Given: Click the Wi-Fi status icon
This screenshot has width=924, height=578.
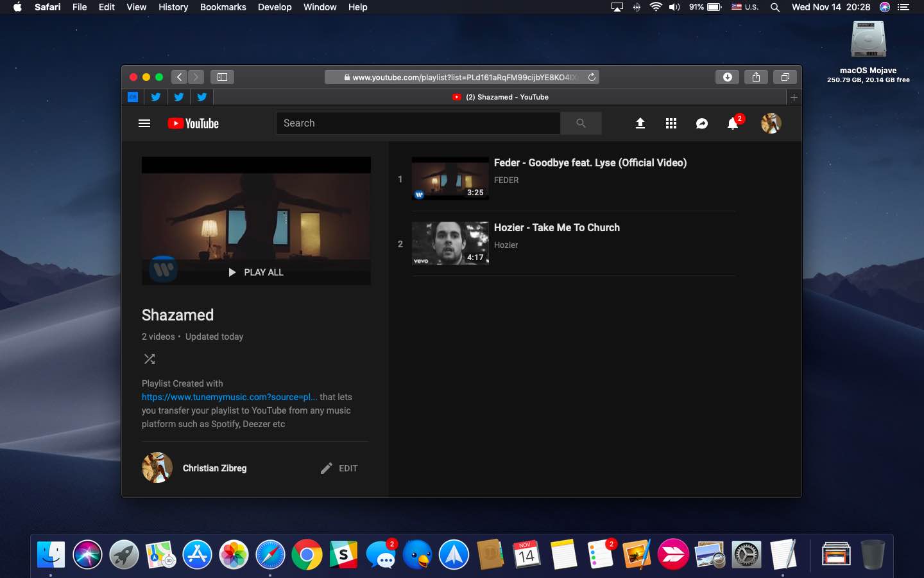Looking at the screenshot, I should point(656,7).
